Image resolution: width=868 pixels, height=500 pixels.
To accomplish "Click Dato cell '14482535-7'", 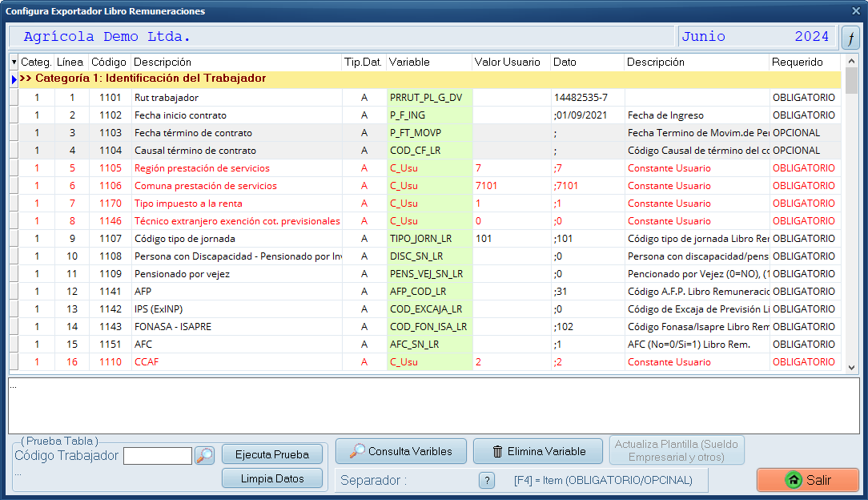I will (587, 98).
